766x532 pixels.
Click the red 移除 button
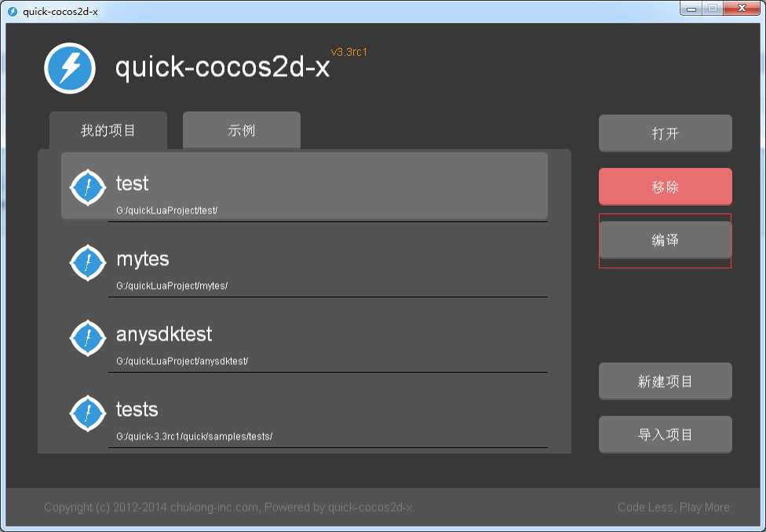tap(665, 187)
